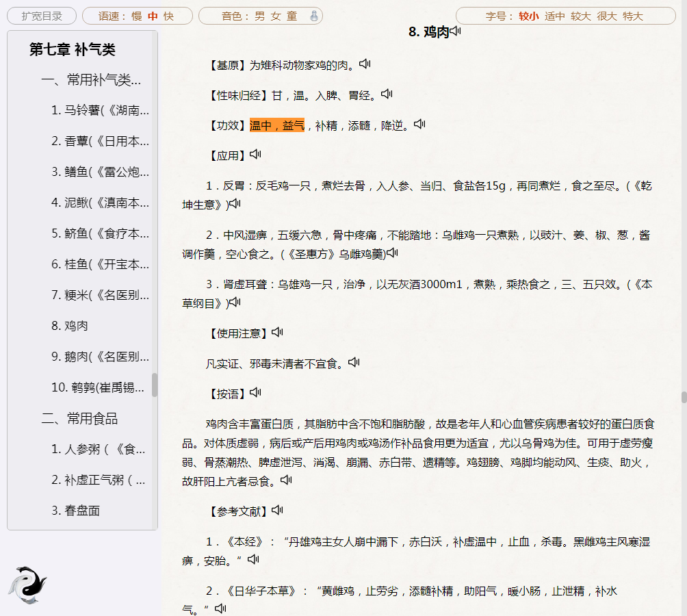Image resolution: width=687 pixels, height=616 pixels.
Task: Click speaker icon next to 【使用注意】
Action: 277,332
